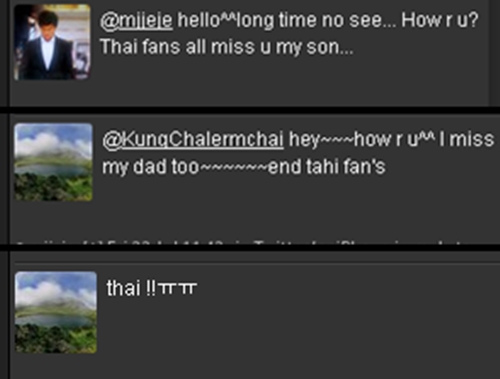Click the 'I miss' words in the reply
Screen dimensions: 500x379
pyautogui.click(x=467, y=139)
